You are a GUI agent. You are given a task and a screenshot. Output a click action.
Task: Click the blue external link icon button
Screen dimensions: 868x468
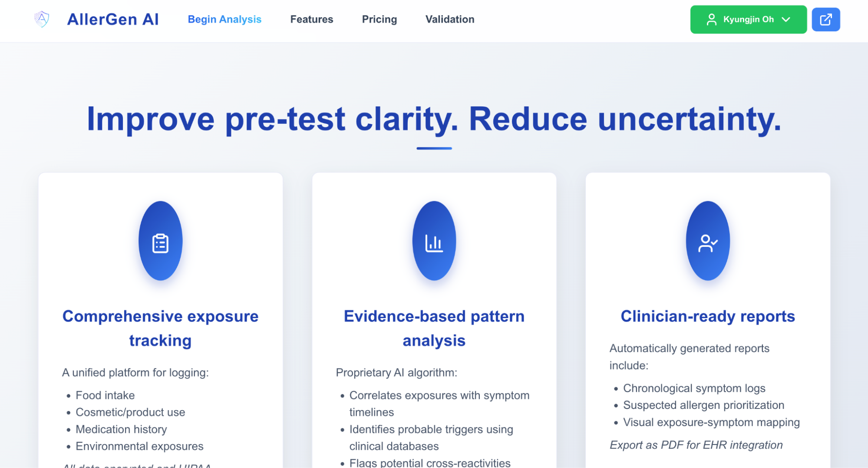click(x=825, y=20)
